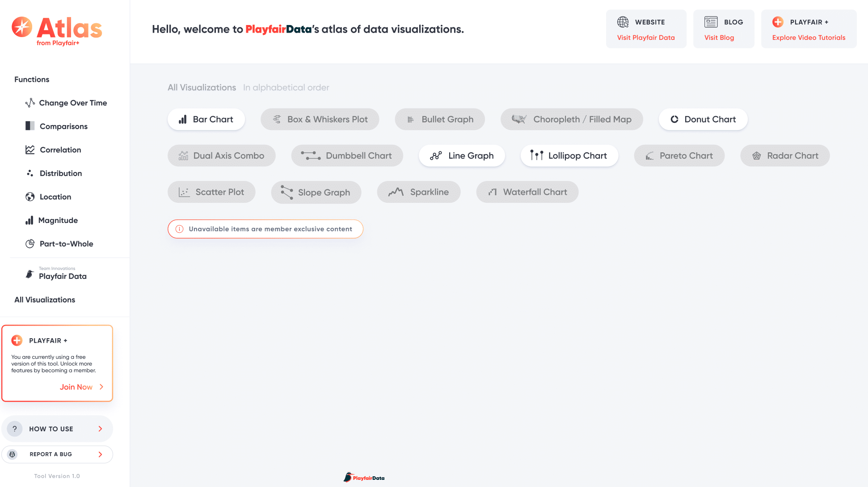Click the lollipop icon in Lollipop Chart chip
The image size is (868, 487).
pos(537,155)
